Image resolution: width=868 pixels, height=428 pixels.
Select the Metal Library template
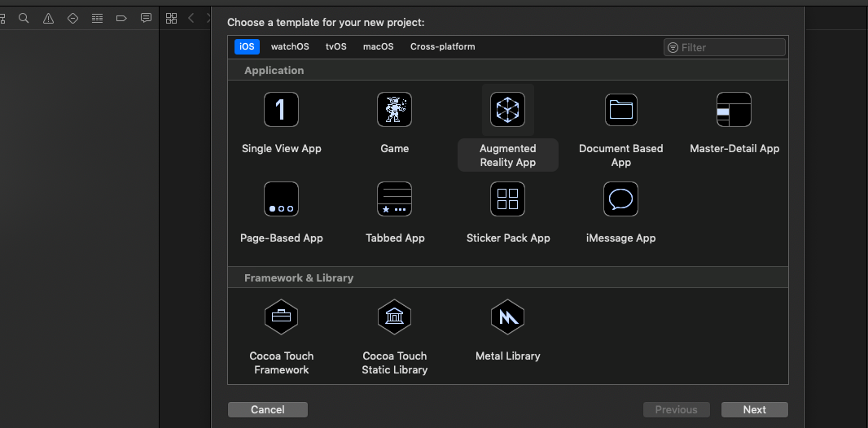coord(507,317)
